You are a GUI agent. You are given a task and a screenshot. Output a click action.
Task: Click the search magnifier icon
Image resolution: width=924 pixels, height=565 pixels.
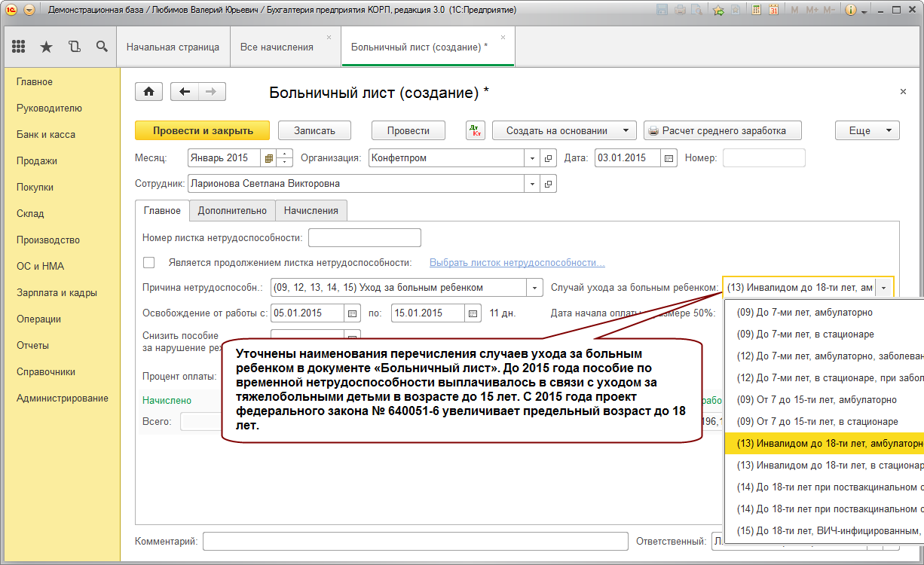[x=102, y=47]
